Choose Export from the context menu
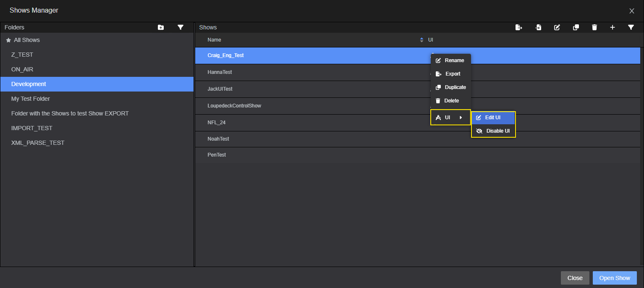This screenshot has height=288, width=644. tap(450, 74)
